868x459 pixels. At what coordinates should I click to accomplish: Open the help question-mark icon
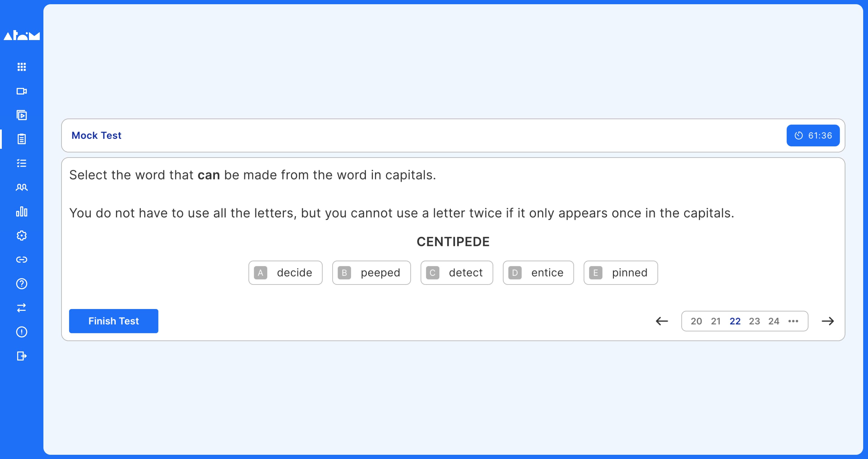pyautogui.click(x=21, y=284)
